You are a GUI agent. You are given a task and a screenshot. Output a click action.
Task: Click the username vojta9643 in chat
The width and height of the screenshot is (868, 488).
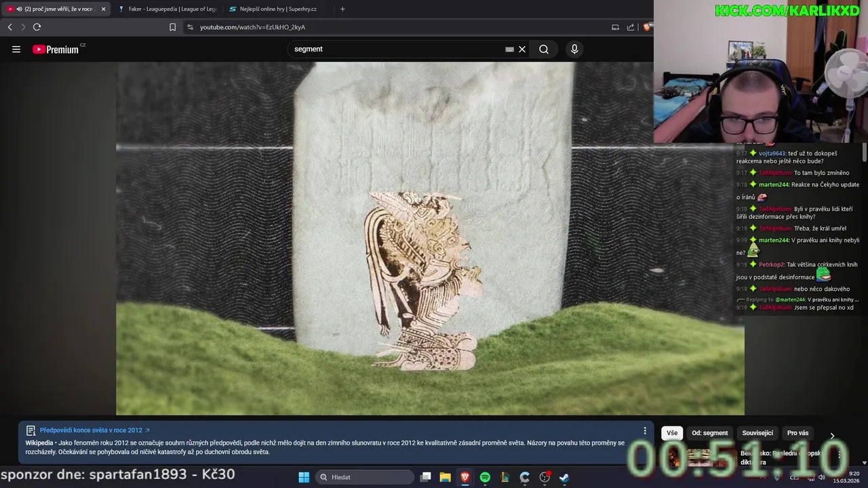(x=771, y=153)
